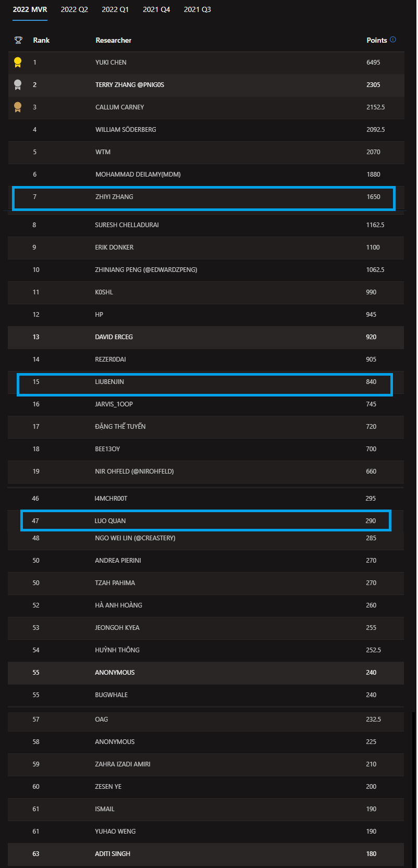Viewport: 418px width, 868px height.
Task: Click William Söderberg's name
Action: pyautogui.click(x=126, y=130)
